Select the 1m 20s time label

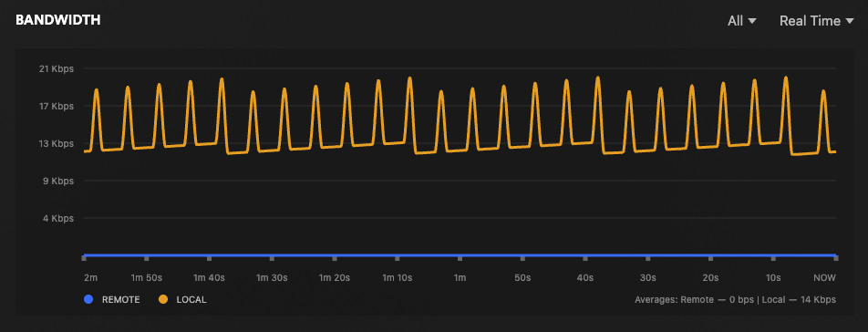[334, 277]
